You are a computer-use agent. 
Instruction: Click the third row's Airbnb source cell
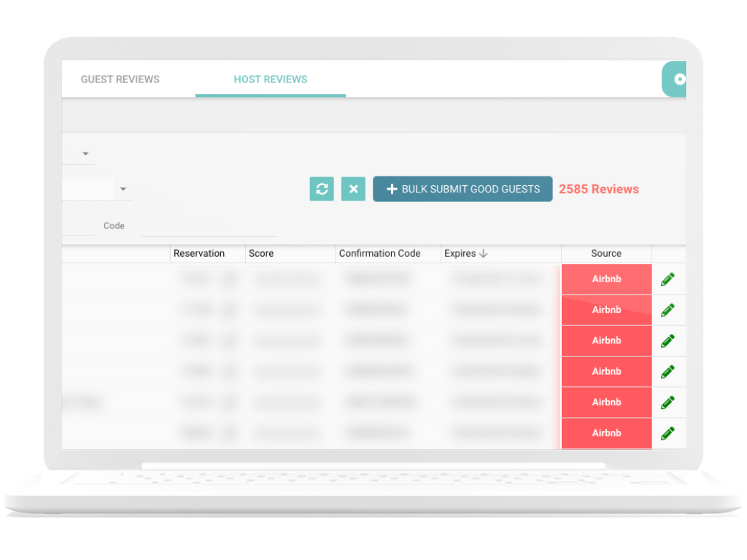(x=606, y=341)
